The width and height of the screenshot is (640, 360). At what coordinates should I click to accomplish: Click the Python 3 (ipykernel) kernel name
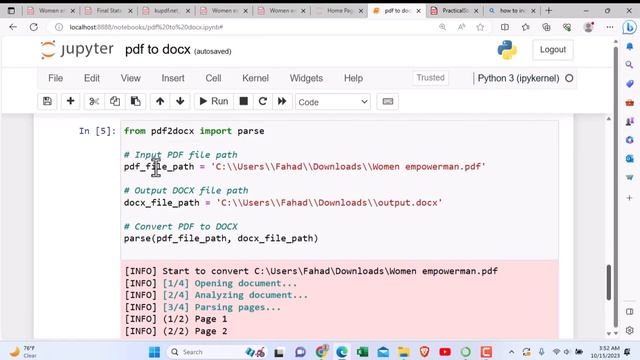(518, 78)
